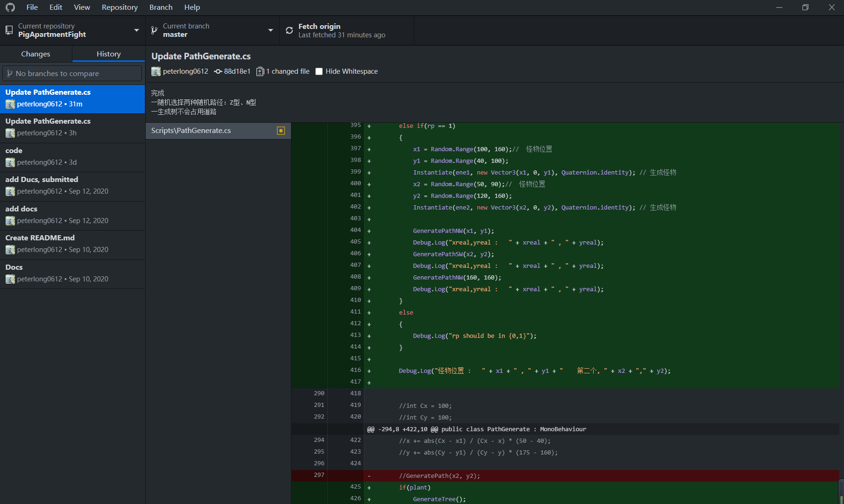Click the current repository icon
The image size is (844, 504).
pos(9,30)
